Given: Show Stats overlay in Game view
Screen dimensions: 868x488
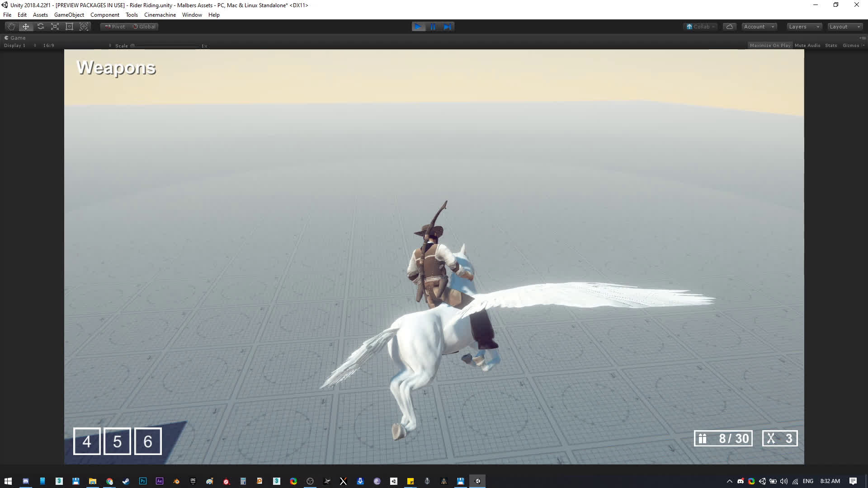Looking at the screenshot, I should [830, 45].
